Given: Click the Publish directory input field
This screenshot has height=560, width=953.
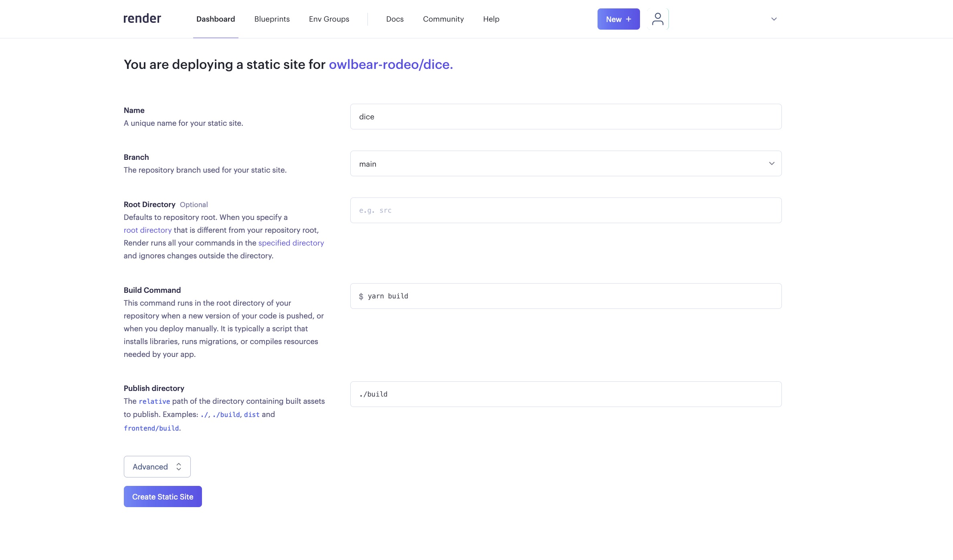Looking at the screenshot, I should (565, 394).
